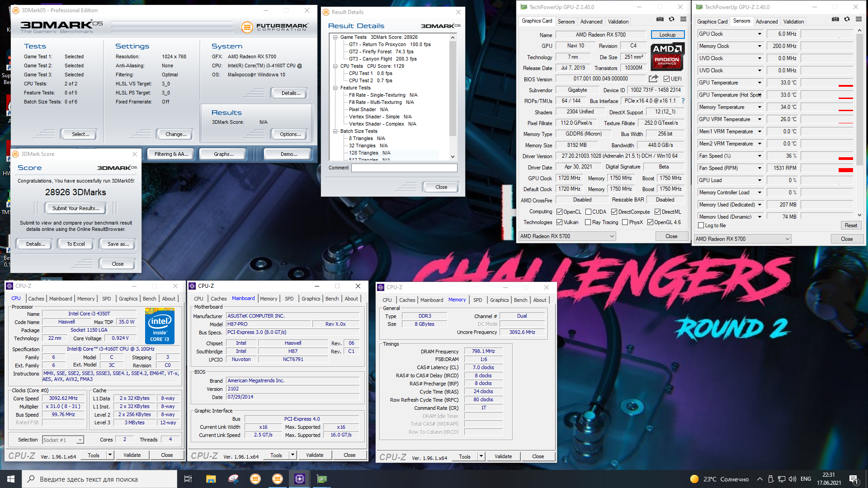The width and height of the screenshot is (868, 488).
Task: Toggle the Ray Tracing checkbox
Action: click(588, 222)
